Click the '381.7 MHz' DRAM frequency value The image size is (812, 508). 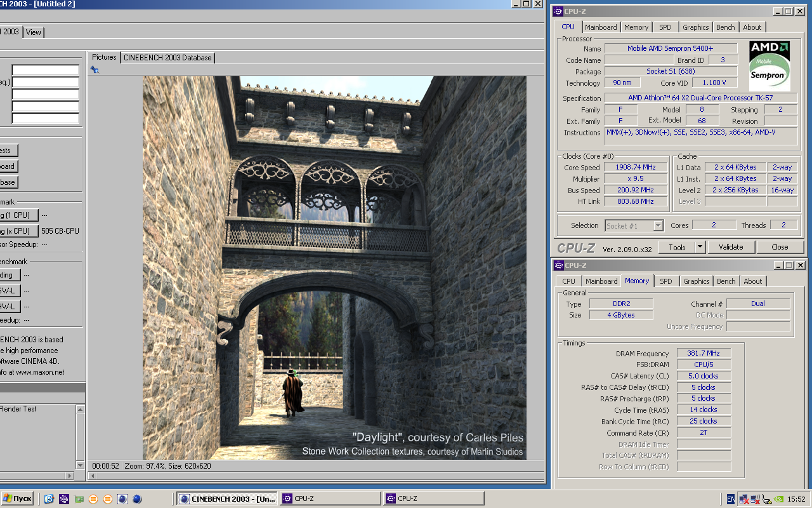(x=704, y=354)
